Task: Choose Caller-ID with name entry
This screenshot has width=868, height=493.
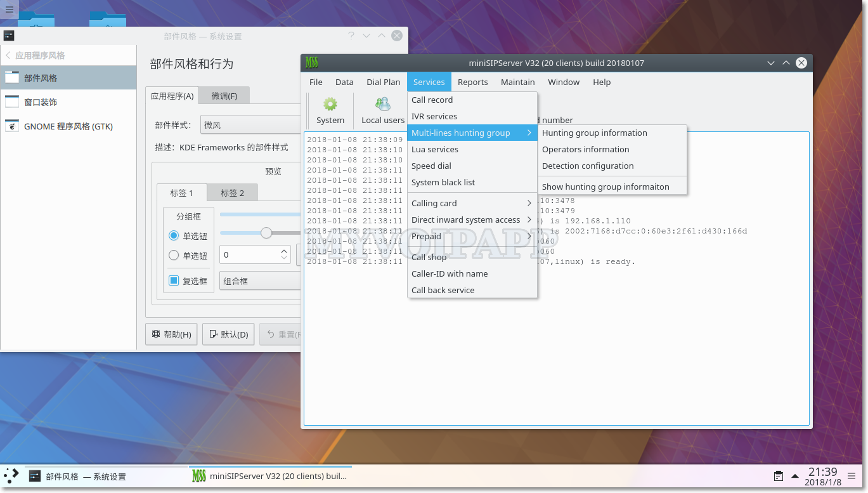Action: pos(472,273)
